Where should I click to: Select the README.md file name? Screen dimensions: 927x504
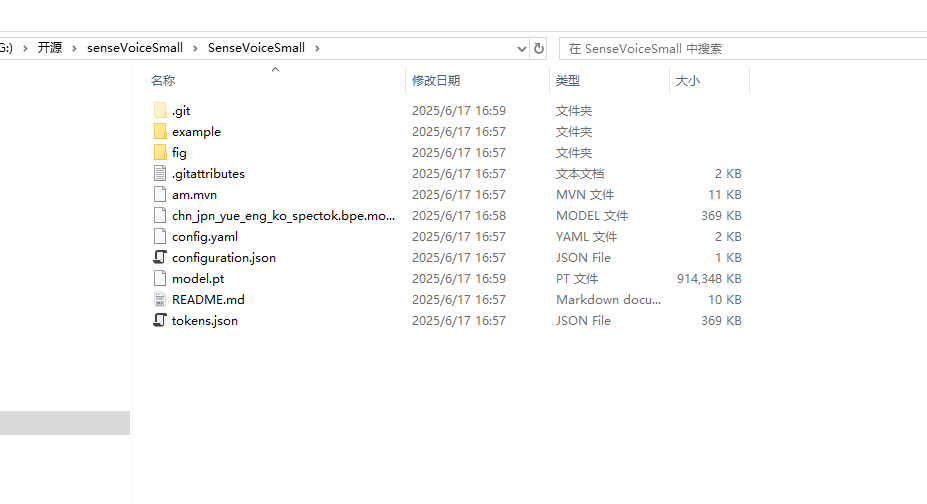pos(208,300)
